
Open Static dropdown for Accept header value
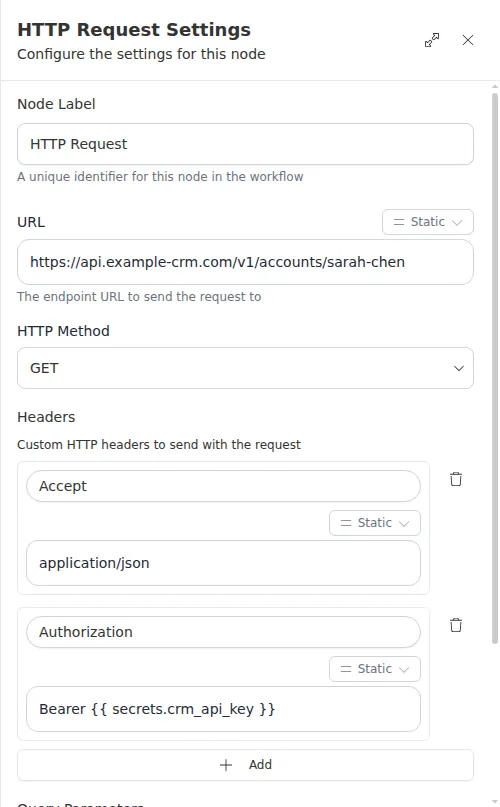(374, 523)
